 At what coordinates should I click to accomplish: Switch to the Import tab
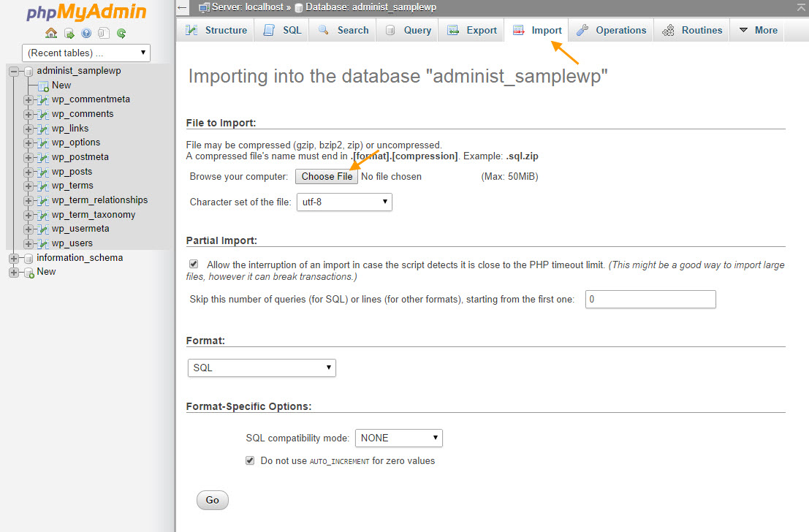pyautogui.click(x=536, y=30)
